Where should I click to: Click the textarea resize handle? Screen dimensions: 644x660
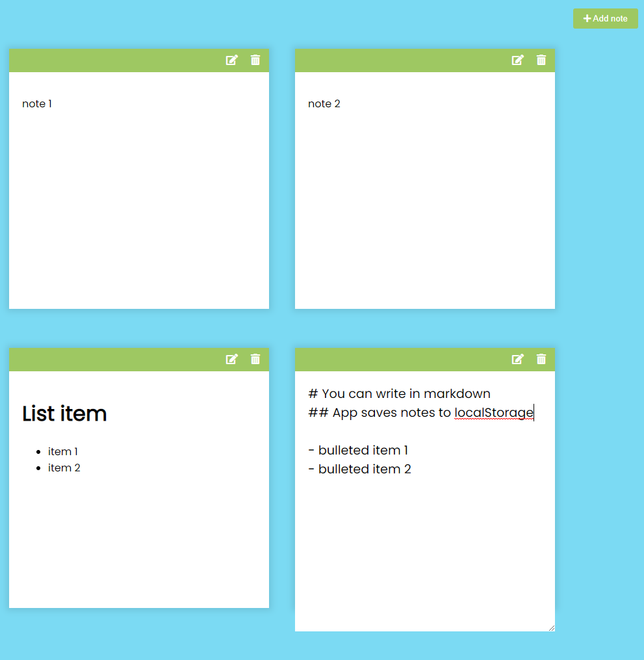(x=552, y=628)
